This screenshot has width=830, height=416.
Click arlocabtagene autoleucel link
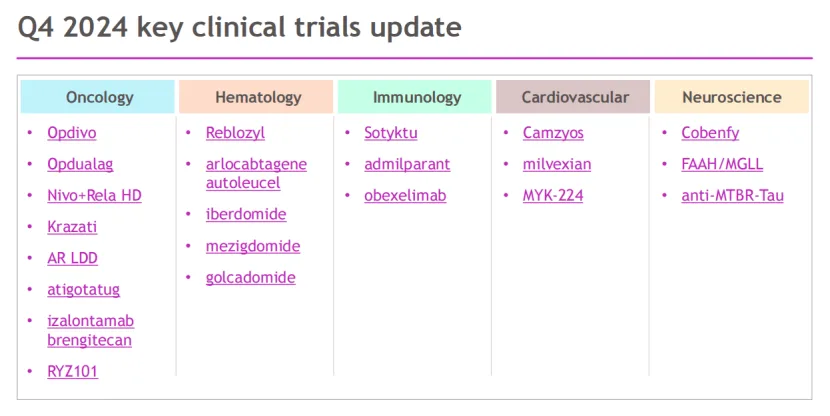256,173
